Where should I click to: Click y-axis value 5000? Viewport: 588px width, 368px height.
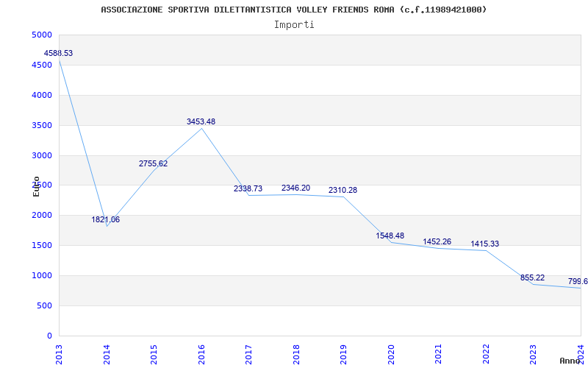click(42, 35)
